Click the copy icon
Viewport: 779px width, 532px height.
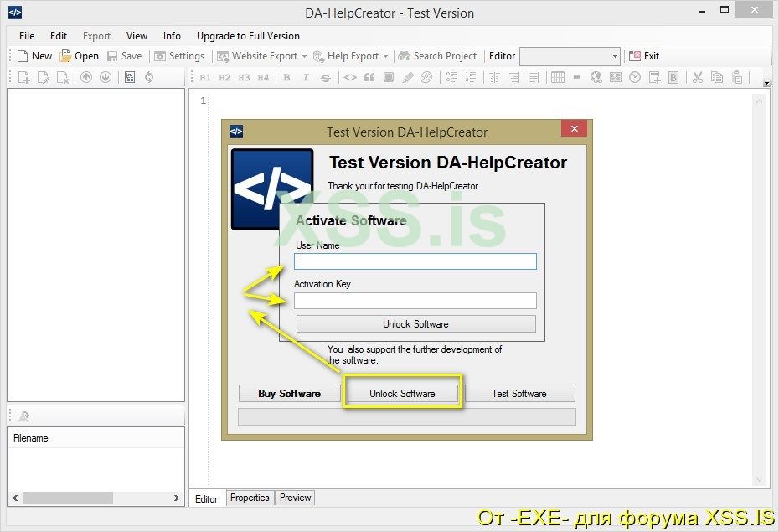point(717,77)
